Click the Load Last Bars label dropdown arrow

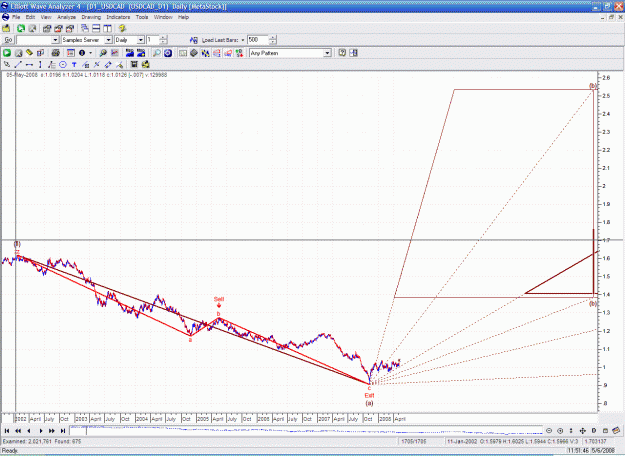tap(243, 40)
